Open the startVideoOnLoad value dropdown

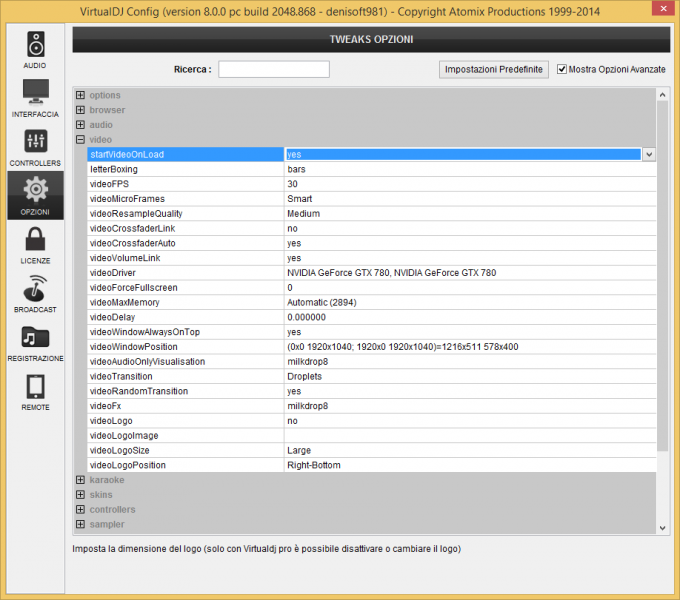(649, 155)
